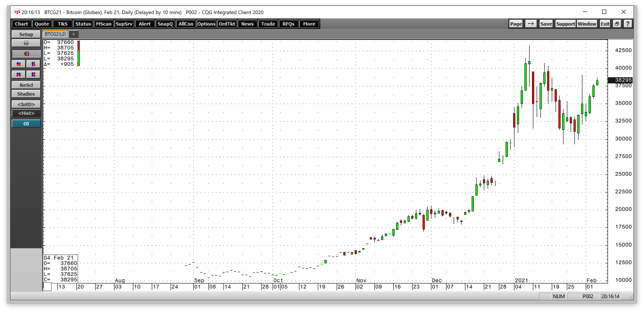644x312 pixels.
Task: Click the Sep month label on time axis
Action: tap(199, 280)
